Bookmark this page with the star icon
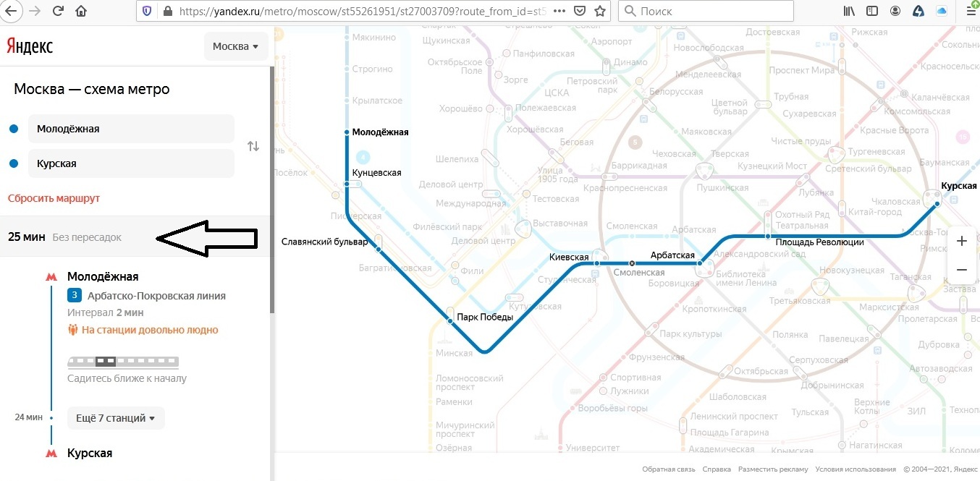 click(601, 11)
